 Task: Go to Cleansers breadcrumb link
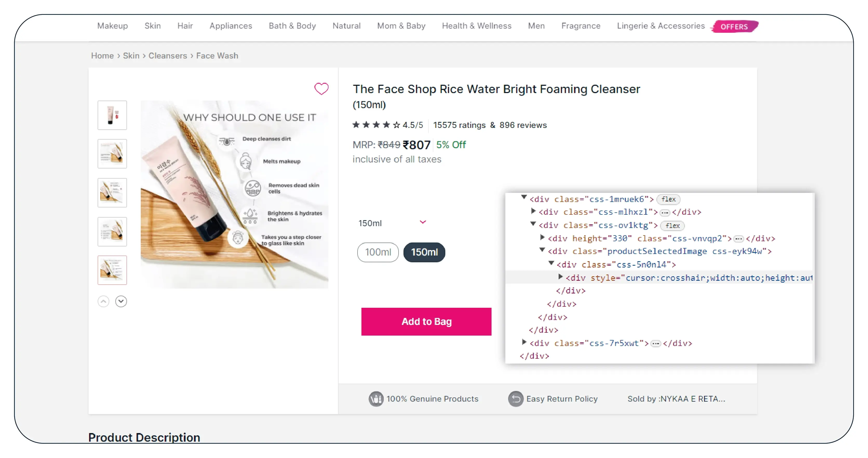[x=167, y=56]
